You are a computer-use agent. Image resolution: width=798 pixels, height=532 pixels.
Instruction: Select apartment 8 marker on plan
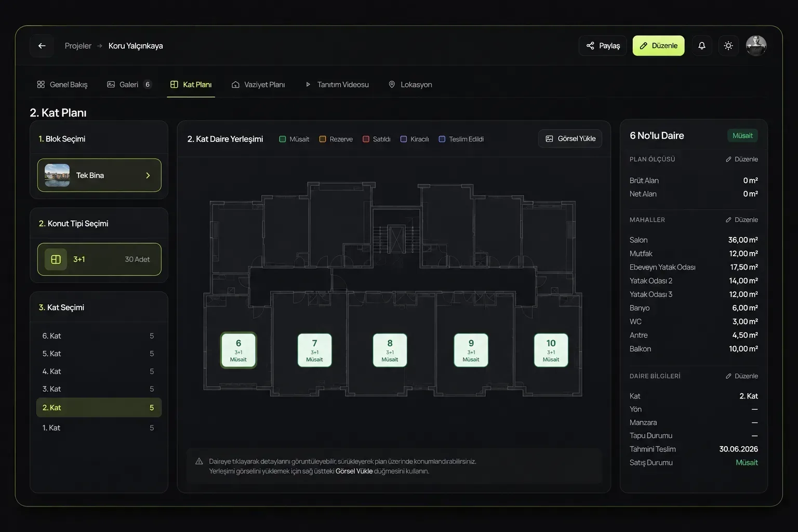(x=390, y=350)
